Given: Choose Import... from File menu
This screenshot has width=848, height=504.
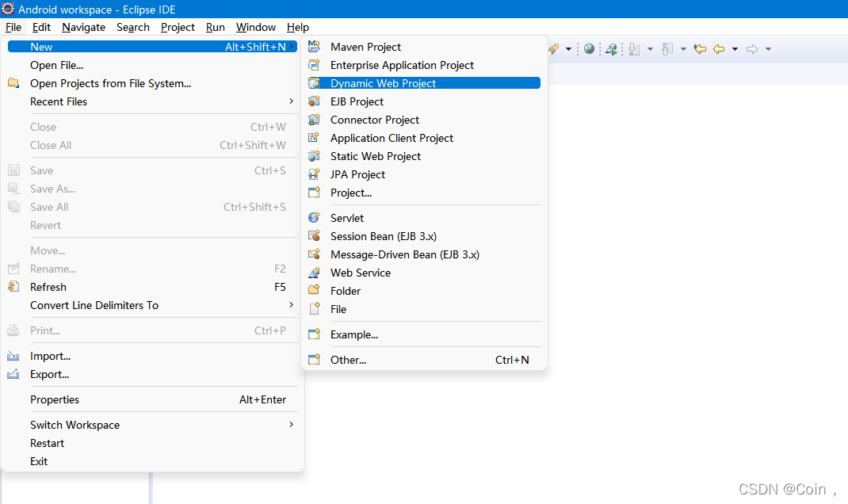Looking at the screenshot, I should (152, 356).
